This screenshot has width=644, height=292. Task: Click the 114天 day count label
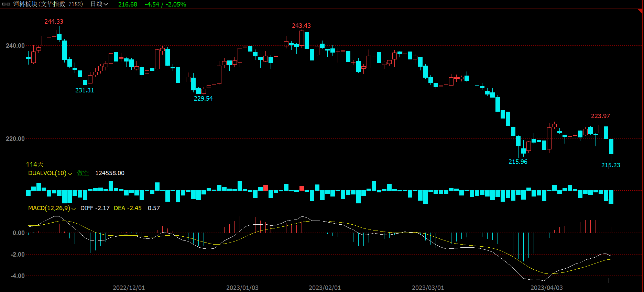[x=35, y=165]
